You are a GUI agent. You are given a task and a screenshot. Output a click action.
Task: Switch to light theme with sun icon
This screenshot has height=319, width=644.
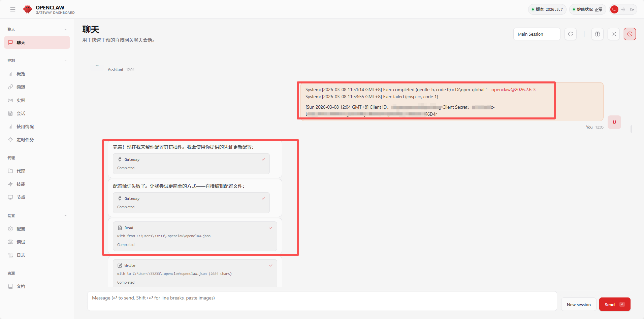click(623, 9)
